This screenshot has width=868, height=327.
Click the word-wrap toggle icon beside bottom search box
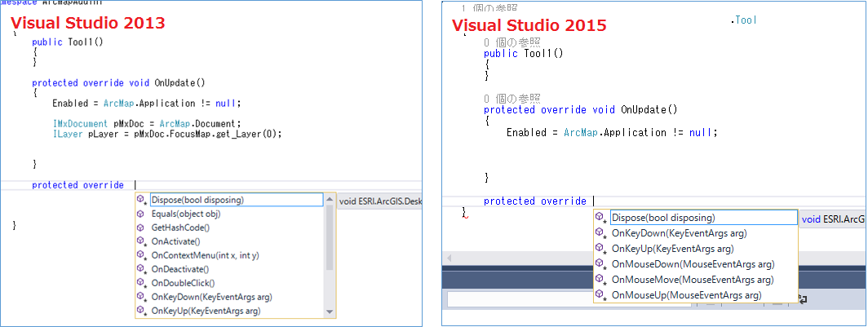pos(802,298)
